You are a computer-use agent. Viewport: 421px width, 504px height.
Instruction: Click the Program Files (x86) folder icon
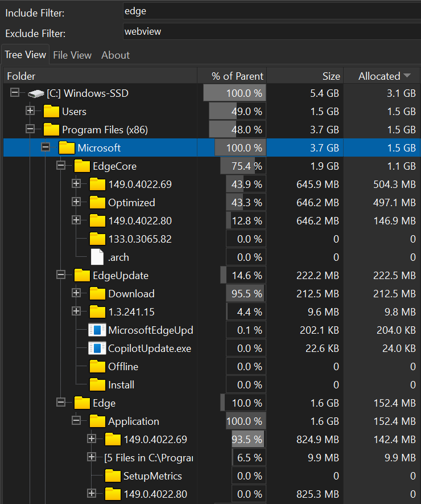(51, 130)
